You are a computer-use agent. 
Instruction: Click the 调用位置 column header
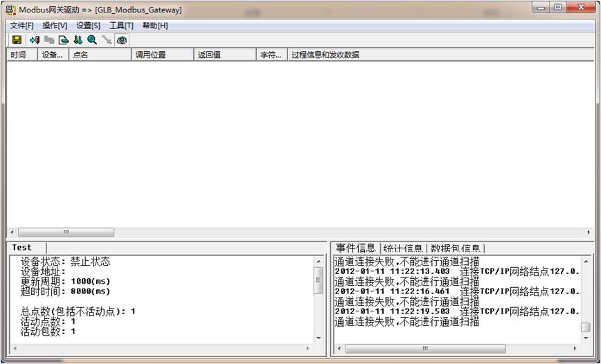point(161,55)
